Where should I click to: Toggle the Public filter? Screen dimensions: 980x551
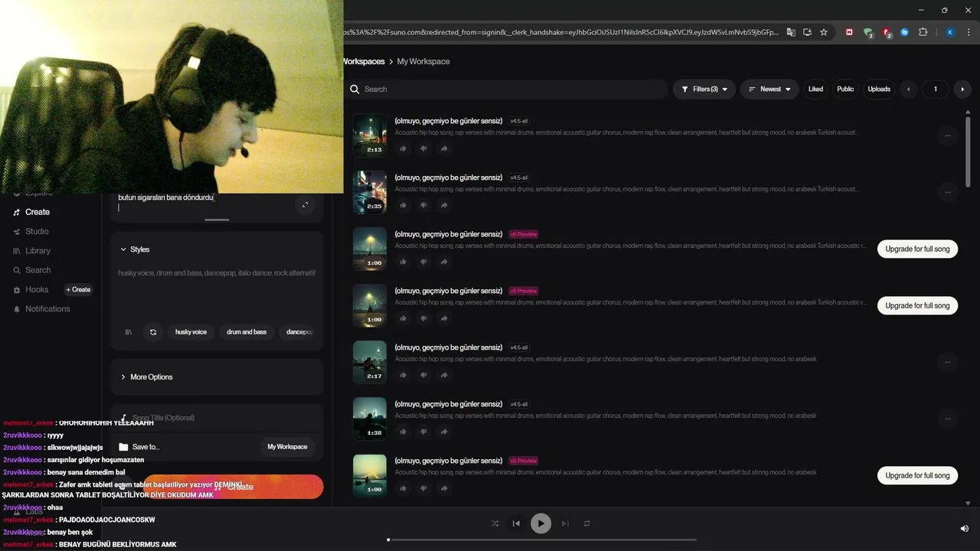click(845, 90)
